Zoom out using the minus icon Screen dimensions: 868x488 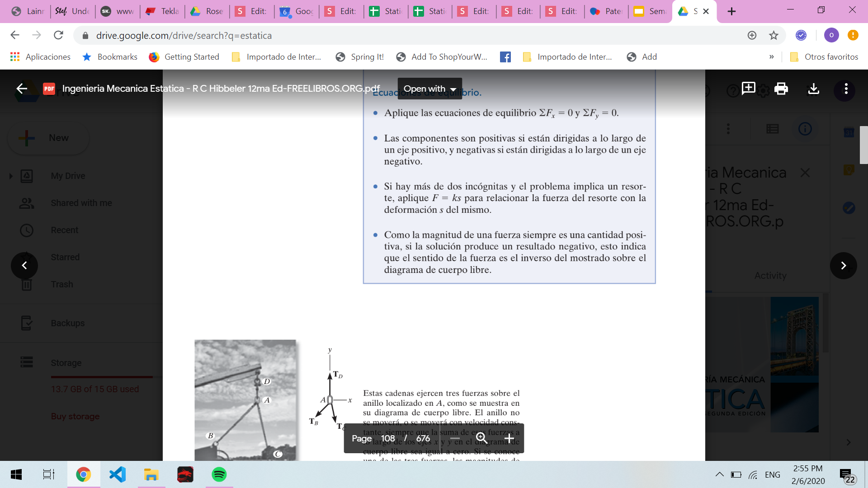coord(455,438)
